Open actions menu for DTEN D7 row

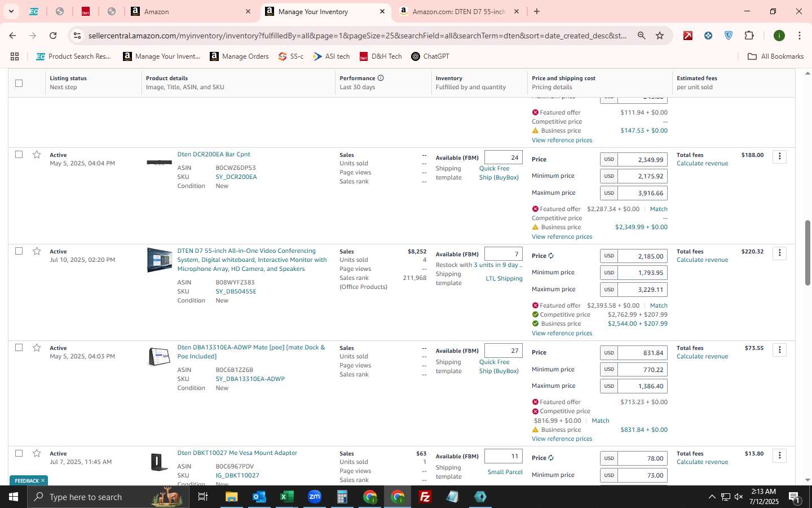click(x=779, y=253)
